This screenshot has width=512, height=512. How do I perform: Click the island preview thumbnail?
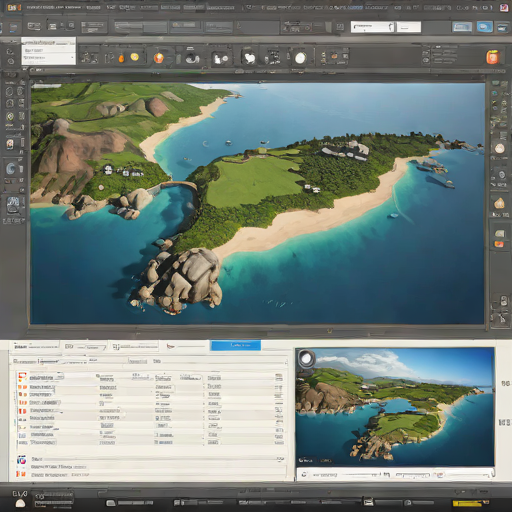[x=395, y=407]
